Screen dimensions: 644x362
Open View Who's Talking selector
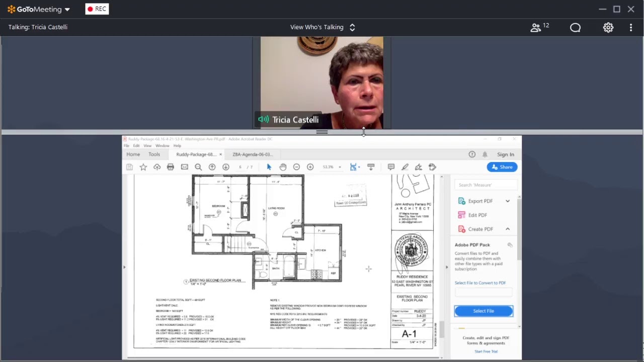point(323,27)
